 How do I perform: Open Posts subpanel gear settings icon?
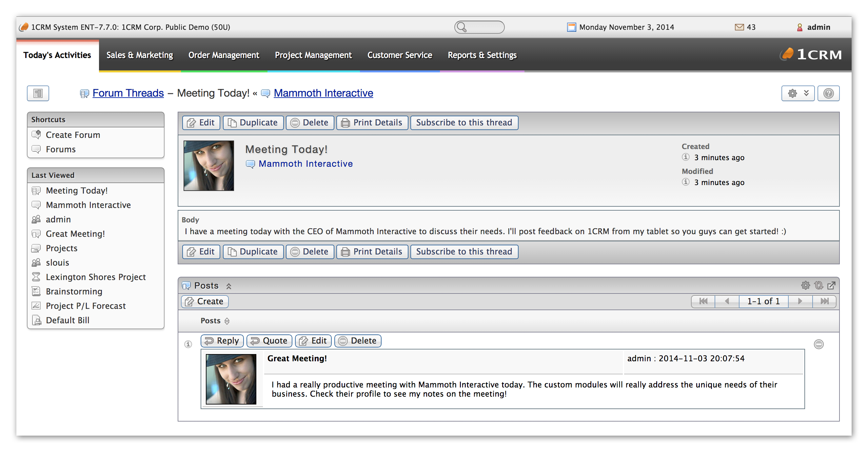pyautogui.click(x=805, y=286)
